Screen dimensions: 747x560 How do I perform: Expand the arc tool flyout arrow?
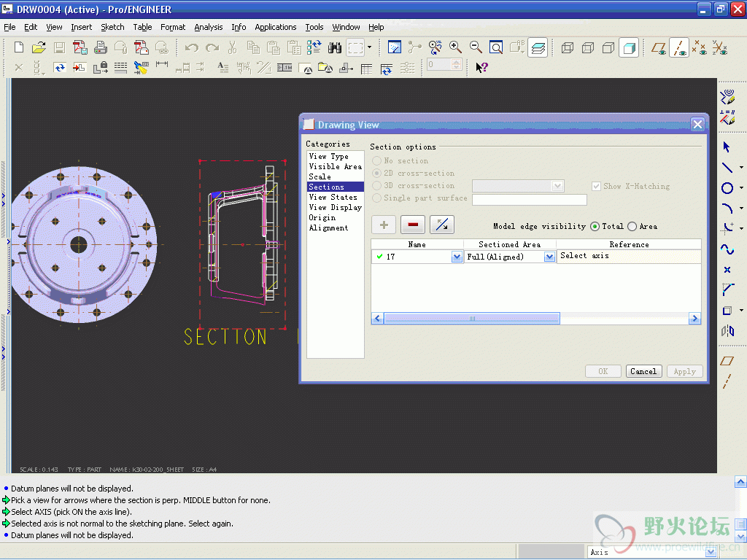click(741, 208)
